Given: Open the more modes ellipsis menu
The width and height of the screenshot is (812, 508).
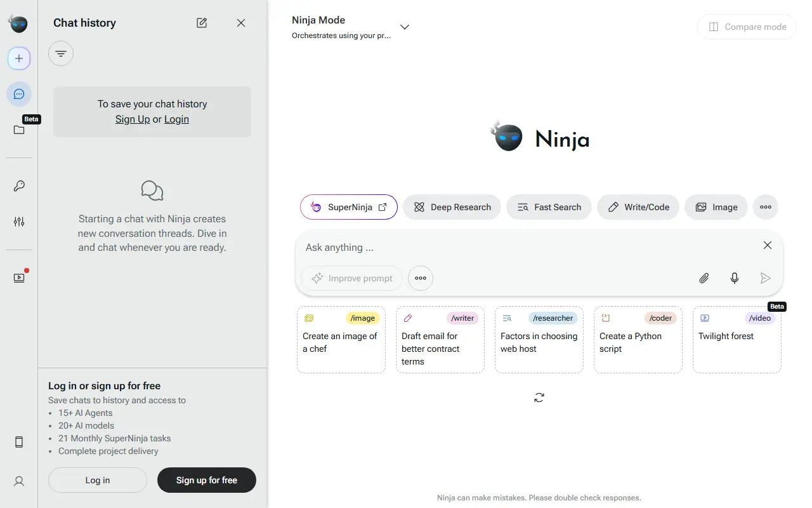Looking at the screenshot, I should pyautogui.click(x=765, y=207).
